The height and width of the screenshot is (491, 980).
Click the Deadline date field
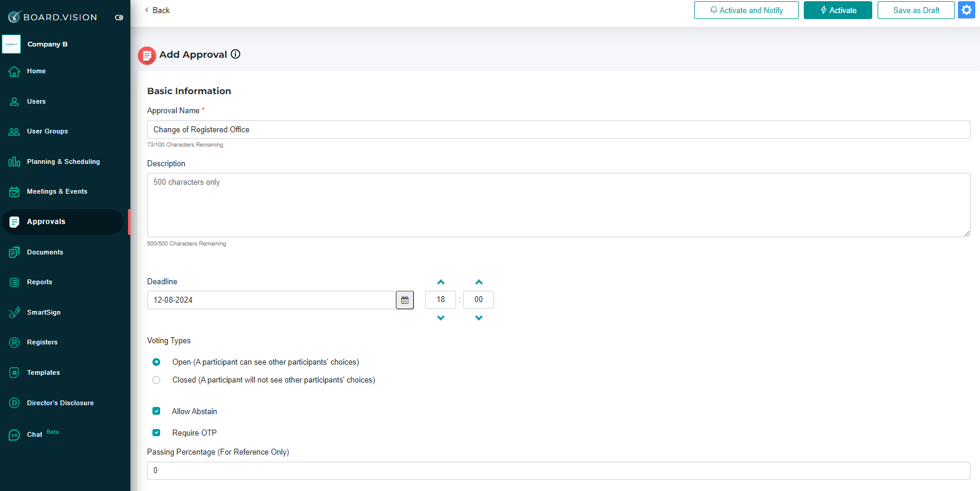click(x=271, y=300)
